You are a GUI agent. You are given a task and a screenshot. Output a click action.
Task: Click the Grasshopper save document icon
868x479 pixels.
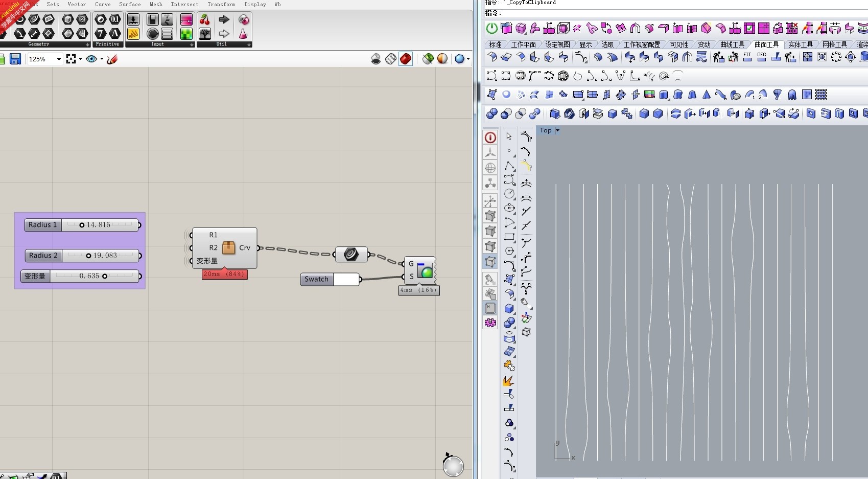click(x=15, y=59)
